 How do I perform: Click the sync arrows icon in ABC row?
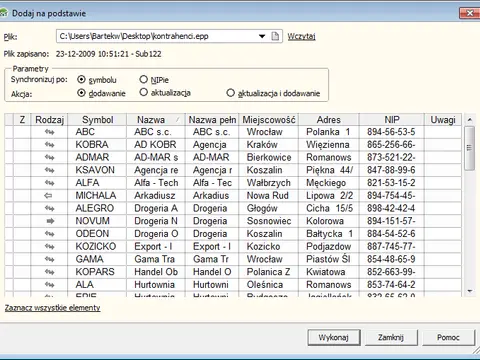click(x=49, y=132)
